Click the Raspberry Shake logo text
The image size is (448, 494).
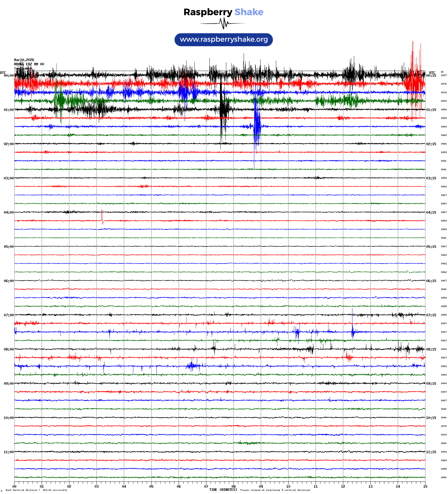223,12
